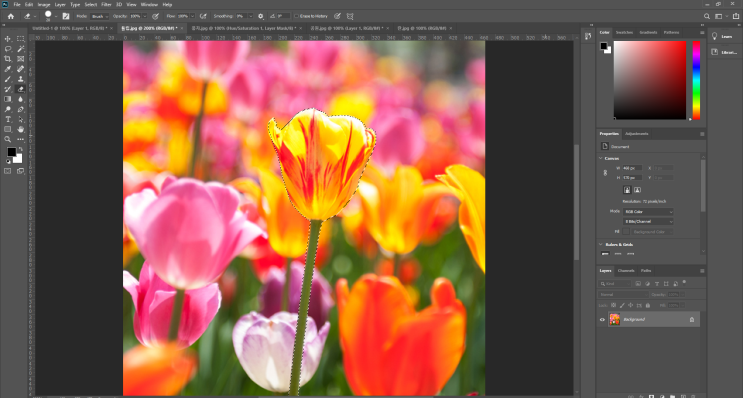Open the Flow value dropdown arrow
Image resolution: width=743 pixels, height=398 pixels.
[192, 16]
